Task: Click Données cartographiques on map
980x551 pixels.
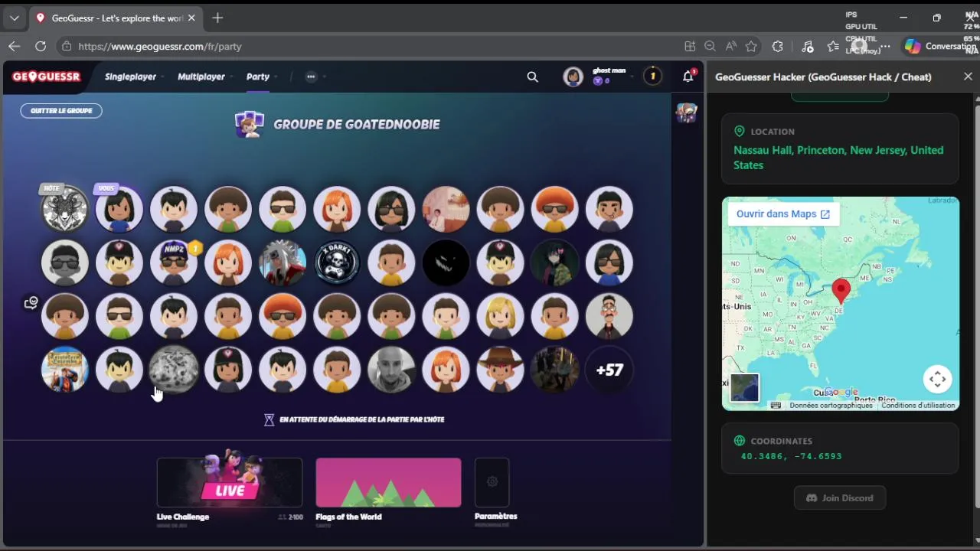Action: coord(831,406)
